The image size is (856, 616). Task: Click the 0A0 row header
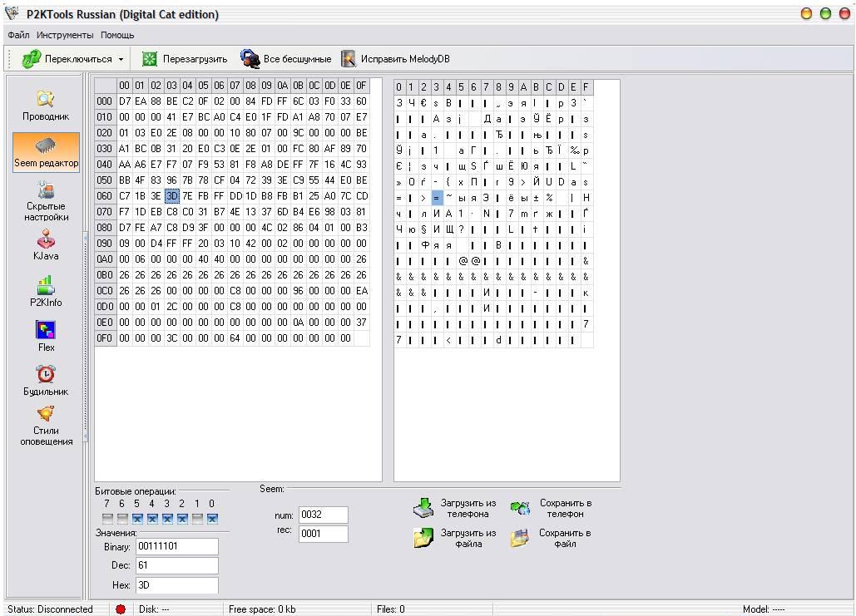(104, 259)
